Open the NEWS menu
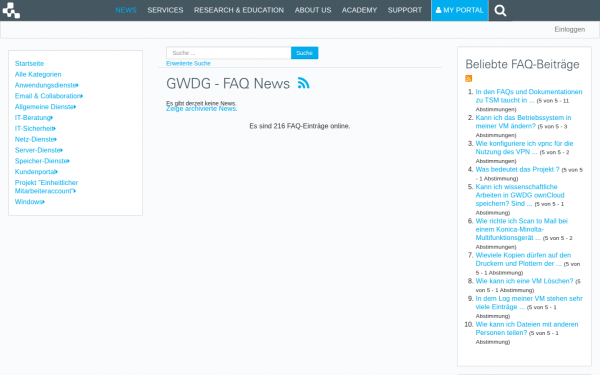This screenshot has height=375, width=600. pyautogui.click(x=126, y=10)
